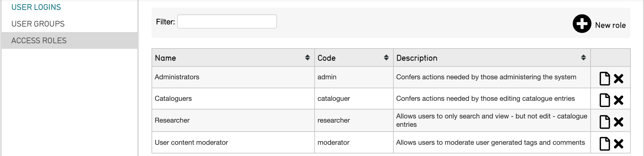The height and width of the screenshot is (156, 644).
Task: Click the Cataloguers row name
Action: (173, 99)
